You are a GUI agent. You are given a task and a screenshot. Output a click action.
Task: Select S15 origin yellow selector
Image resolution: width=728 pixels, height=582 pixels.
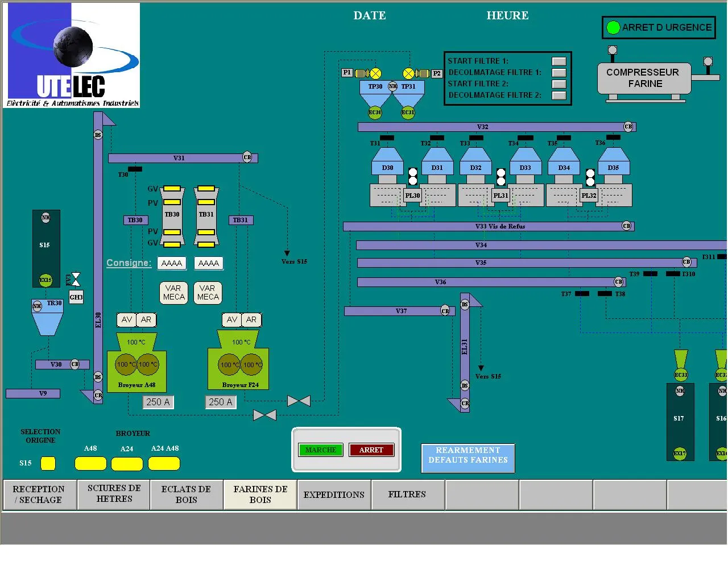point(48,464)
